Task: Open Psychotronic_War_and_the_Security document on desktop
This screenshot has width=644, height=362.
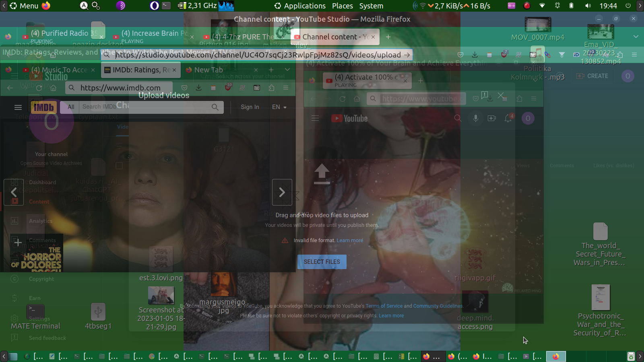Action: (x=600, y=311)
